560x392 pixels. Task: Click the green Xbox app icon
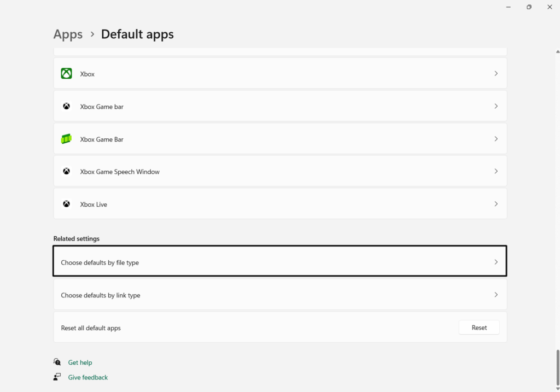[66, 73]
